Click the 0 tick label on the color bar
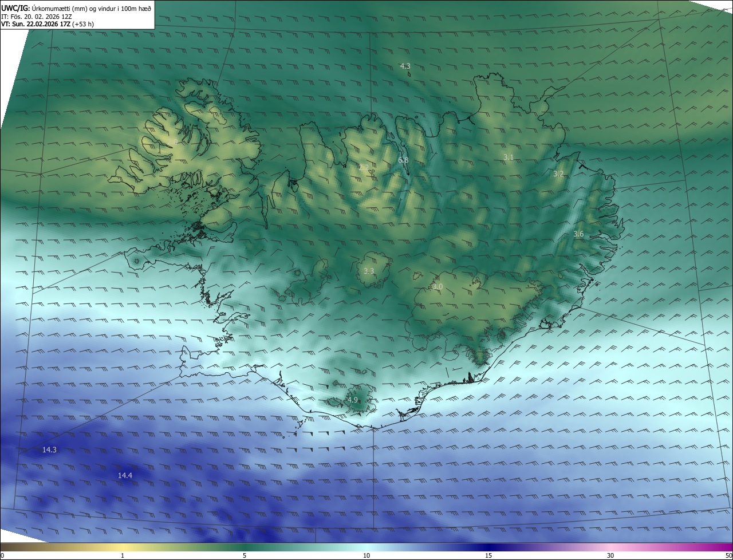The width and height of the screenshot is (733, 560). click(x=2, y=555)
